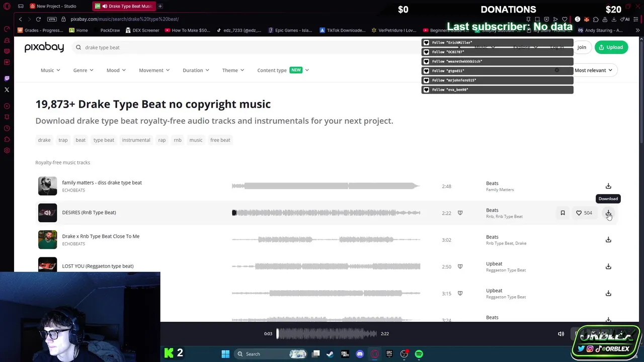Open Discord from the taskbar
644x362 pixels.
(360, 354)
